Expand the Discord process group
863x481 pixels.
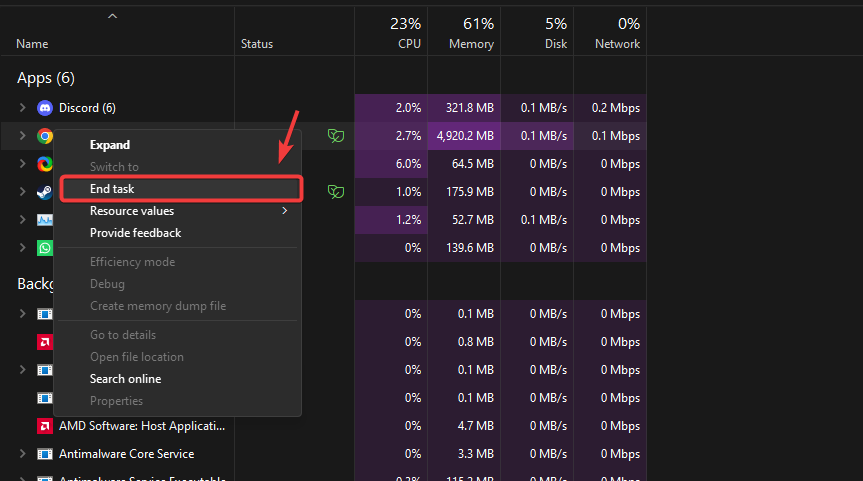coord(22,108)
